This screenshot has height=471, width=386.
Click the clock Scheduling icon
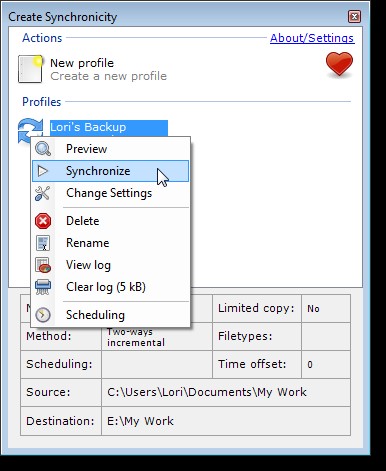pyautogui.click(x=43, y=315)
